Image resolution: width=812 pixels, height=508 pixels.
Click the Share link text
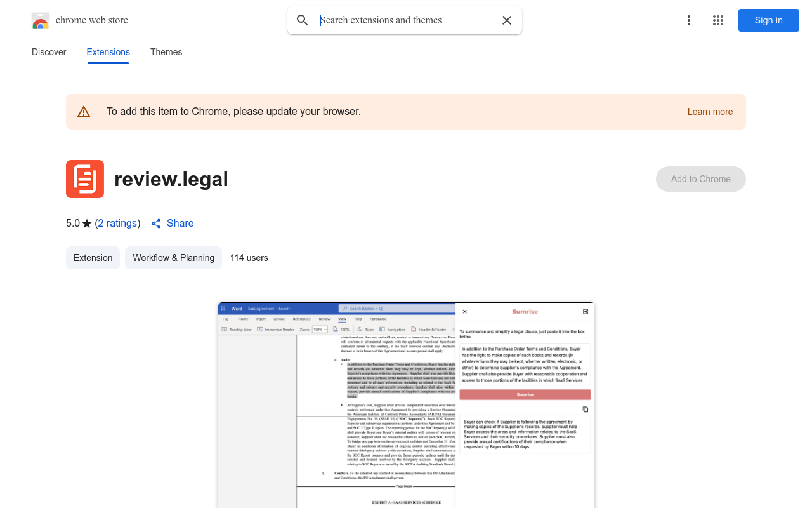click(x=180, y=224)
